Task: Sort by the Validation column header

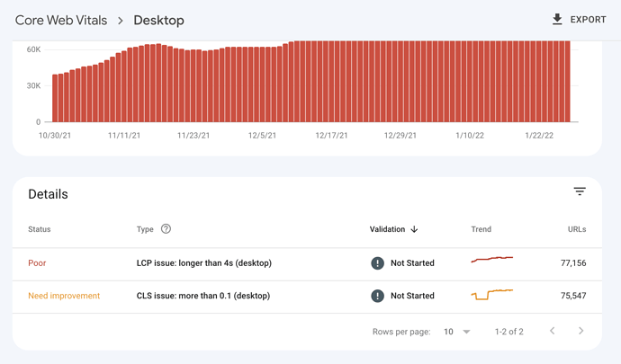Action: (387, 229)
